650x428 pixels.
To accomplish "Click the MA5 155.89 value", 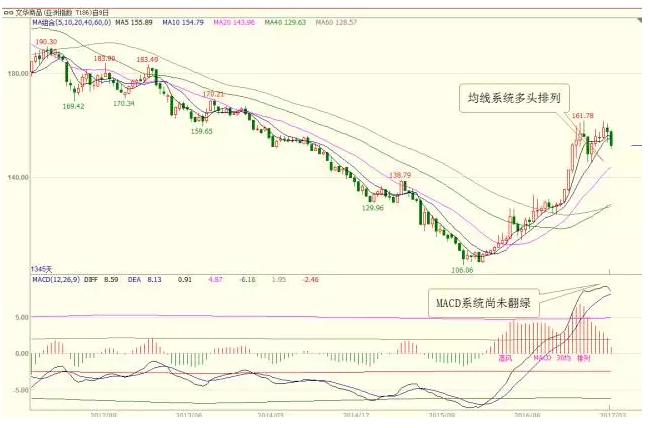I will pos(133,22).
